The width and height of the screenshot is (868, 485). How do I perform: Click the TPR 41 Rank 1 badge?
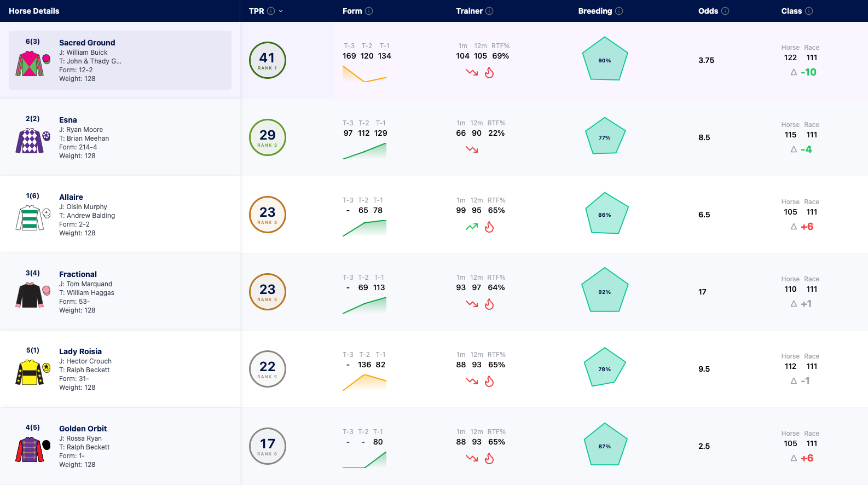point(268,60)
